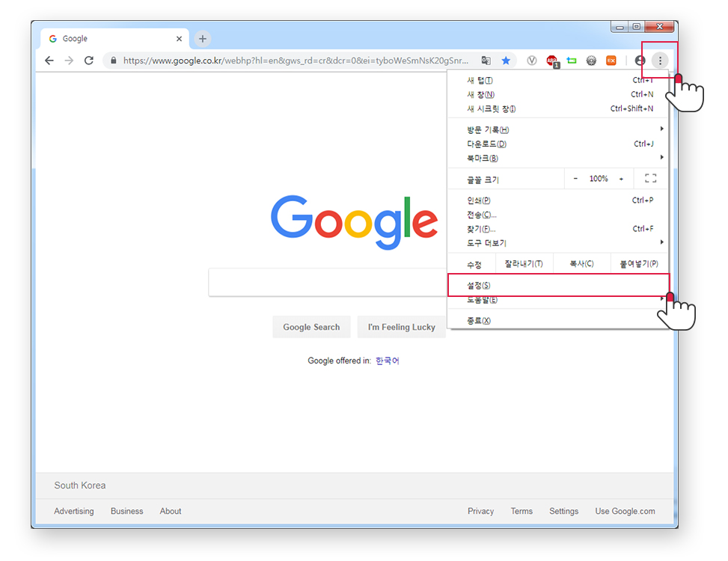Open 설정(S) settings

click(557, 286)
